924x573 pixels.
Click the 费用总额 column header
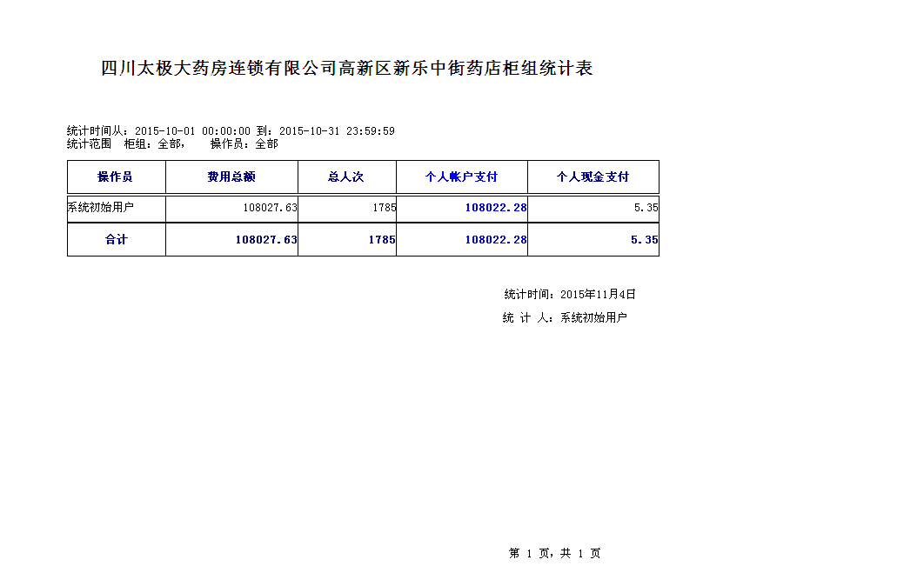click(231, 177)
